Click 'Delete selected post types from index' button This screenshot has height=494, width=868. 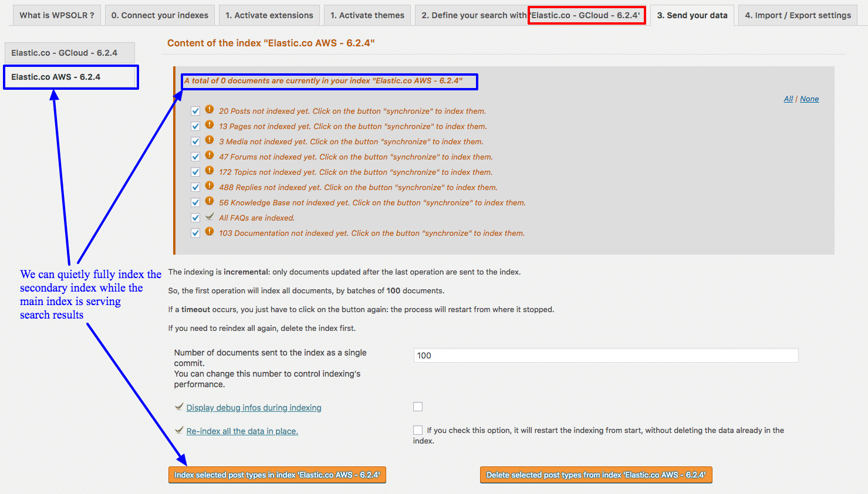(x=596, y=475)
